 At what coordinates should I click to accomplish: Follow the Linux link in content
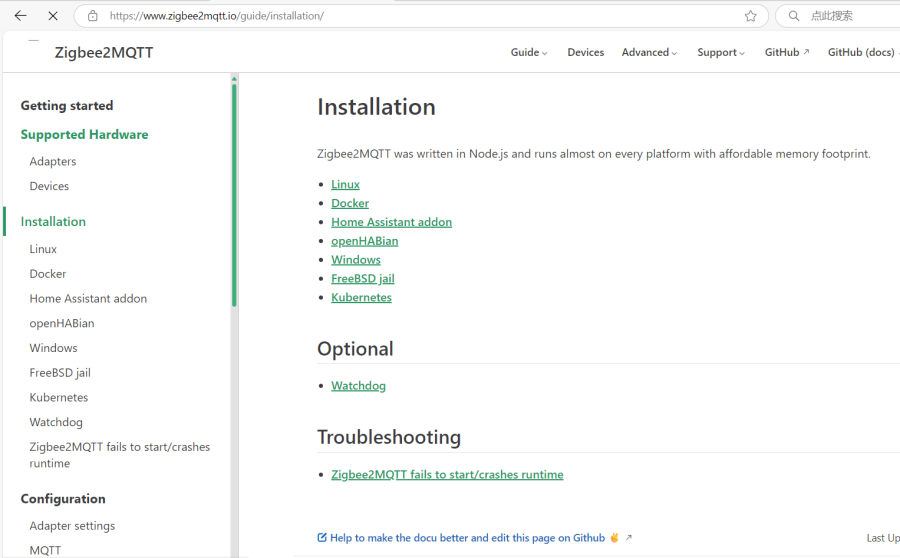point(346,184)
